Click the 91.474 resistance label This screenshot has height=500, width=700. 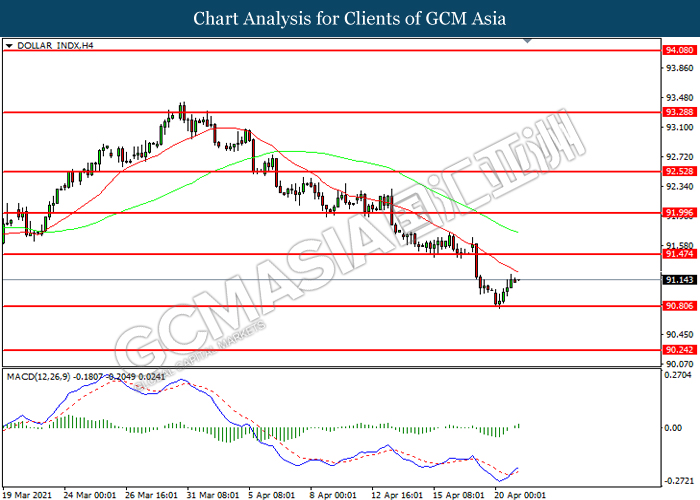click(x=679, y=254)
